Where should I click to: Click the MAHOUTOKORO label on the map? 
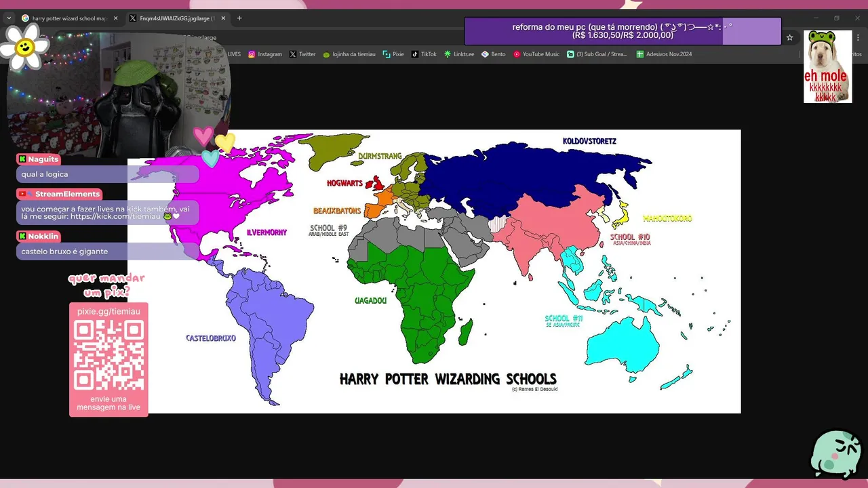[x=667, y=219]
